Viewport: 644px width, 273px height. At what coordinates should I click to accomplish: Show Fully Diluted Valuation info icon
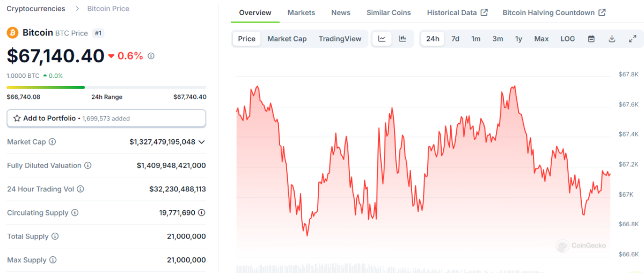point(87,166)
